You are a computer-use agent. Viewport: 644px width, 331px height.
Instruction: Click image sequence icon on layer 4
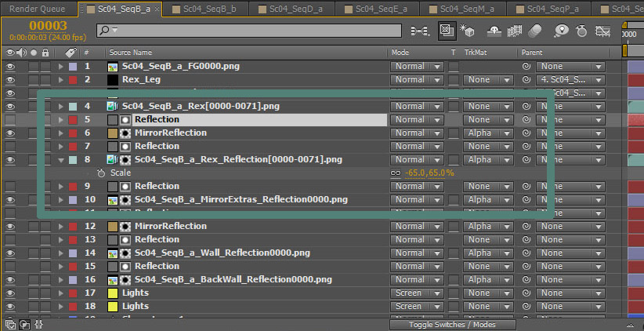click(112, 107)
